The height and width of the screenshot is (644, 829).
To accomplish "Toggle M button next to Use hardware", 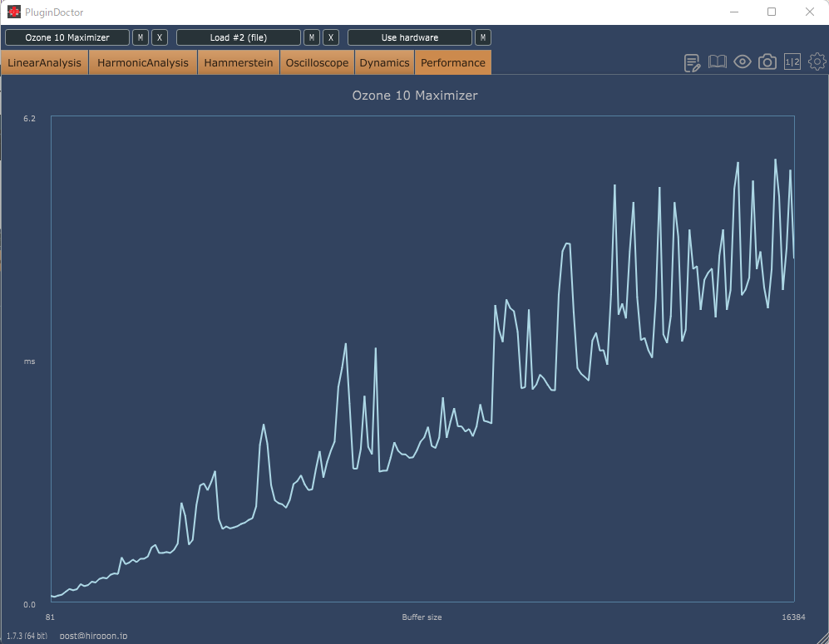I will click(x=483, y=37).
